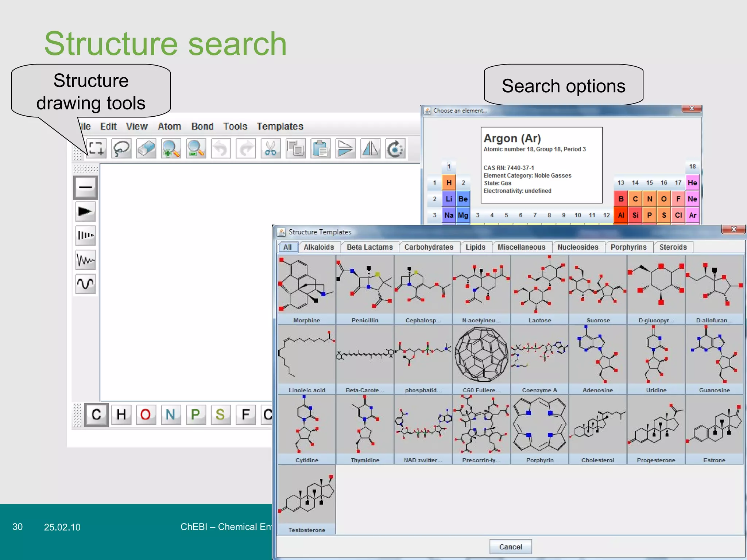Choose Helium (He) in the periodic table
The height and width of the screenshot is (560, 747).
(x=692, y=183)
